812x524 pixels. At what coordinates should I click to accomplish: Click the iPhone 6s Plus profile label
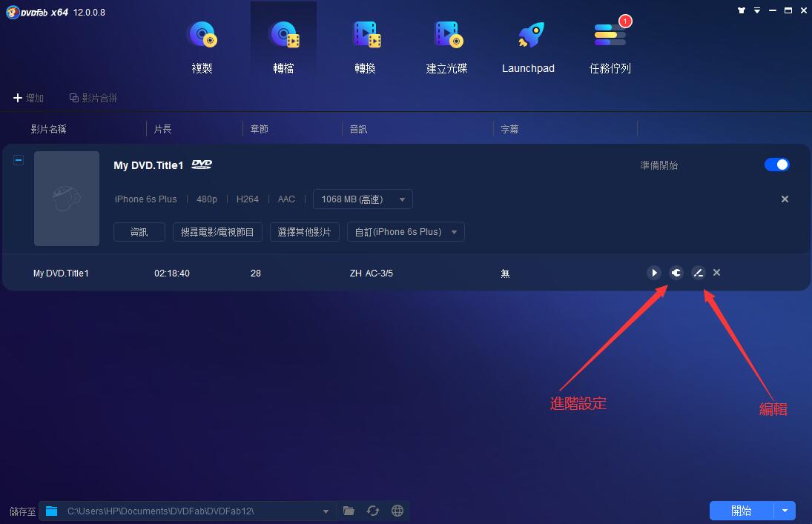pyautogui.click(x=145, y=199)
